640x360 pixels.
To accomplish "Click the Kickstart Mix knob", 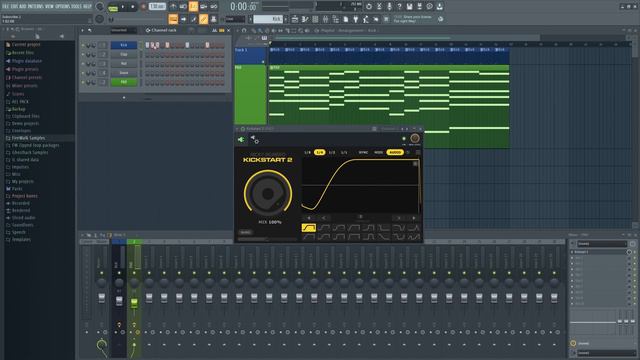I will (x=268, y=193).
